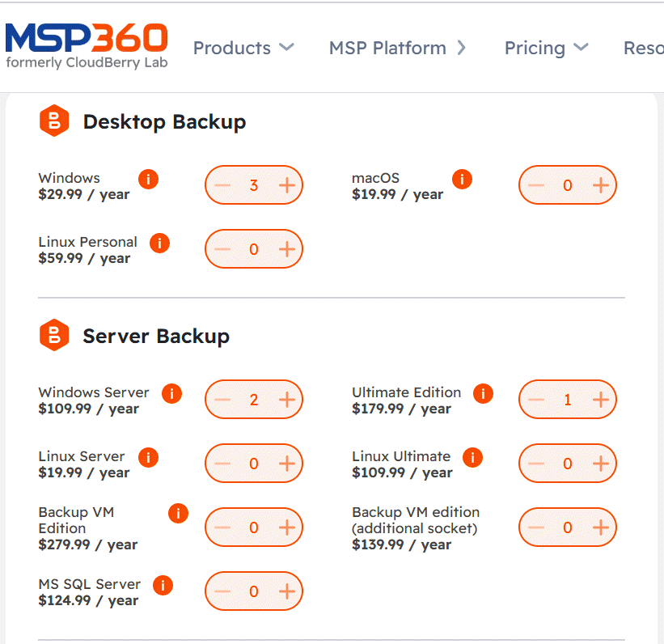Viewport: 664px width, 644px height.
Task: Increase Windows desktop license quantity
Action: 286,185
